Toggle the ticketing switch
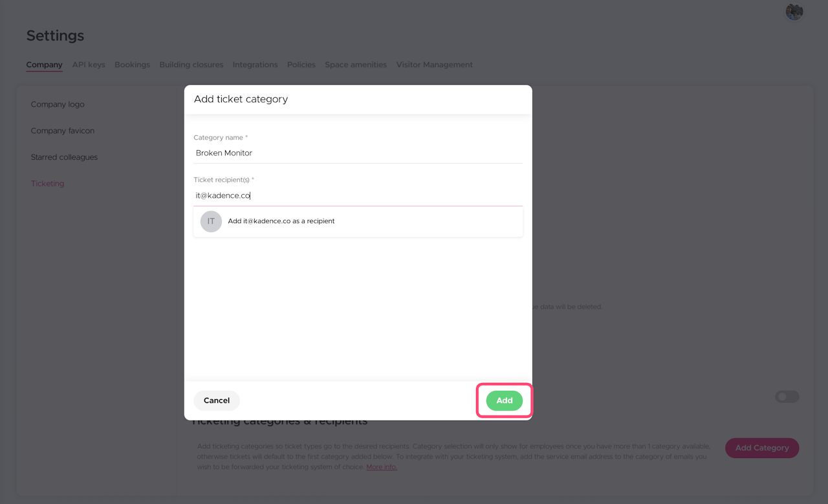 (x=787, y=397)
